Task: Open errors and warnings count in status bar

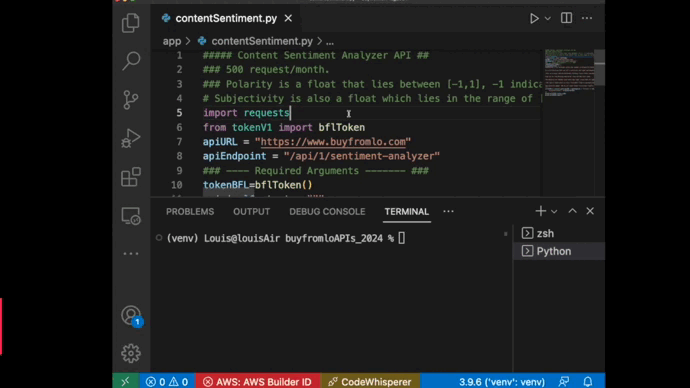Action: [167, 382]
